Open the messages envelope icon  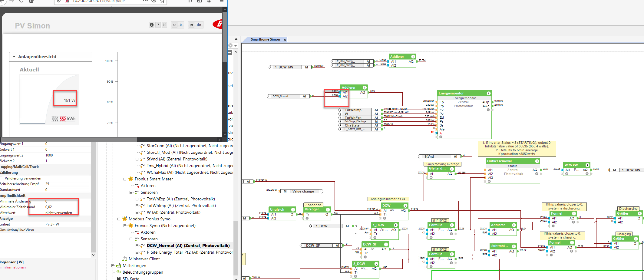pos(175,25)
